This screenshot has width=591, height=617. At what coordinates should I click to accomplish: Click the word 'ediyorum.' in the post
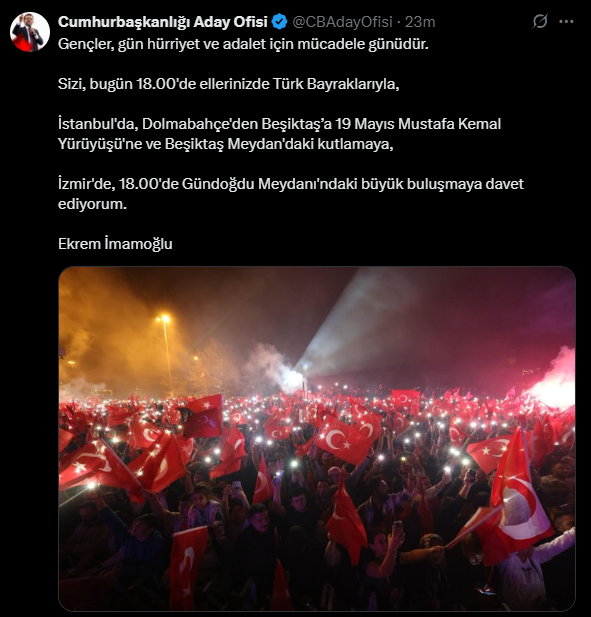point(92,204)
